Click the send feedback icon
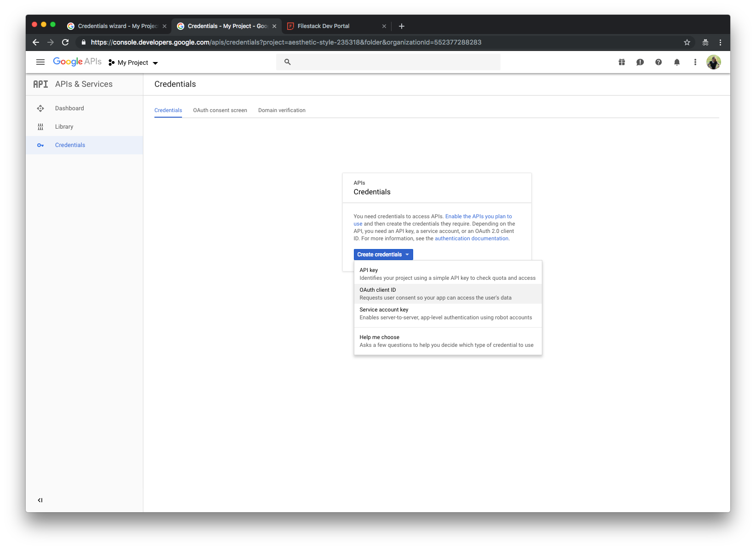 pos(640,62)
